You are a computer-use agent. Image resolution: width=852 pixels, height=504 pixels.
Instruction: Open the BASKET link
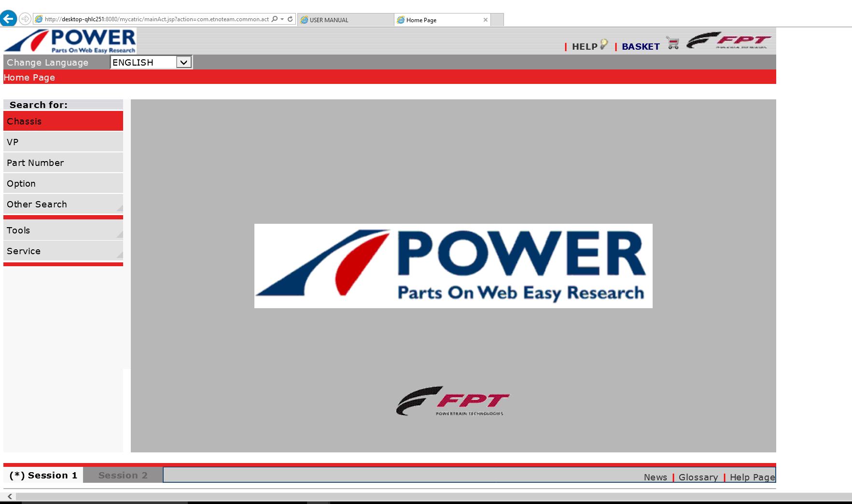tap(641, 46)
